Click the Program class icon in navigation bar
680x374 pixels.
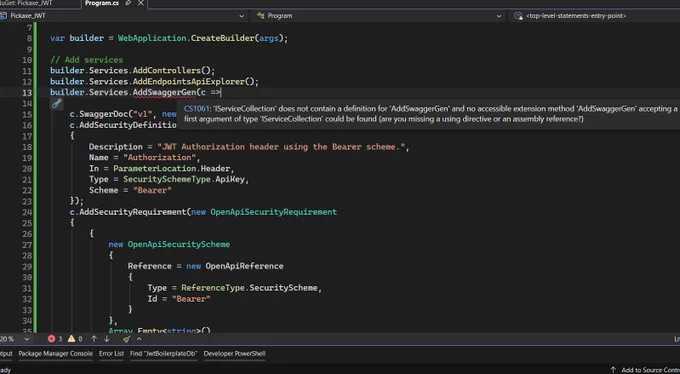(261, 16)
